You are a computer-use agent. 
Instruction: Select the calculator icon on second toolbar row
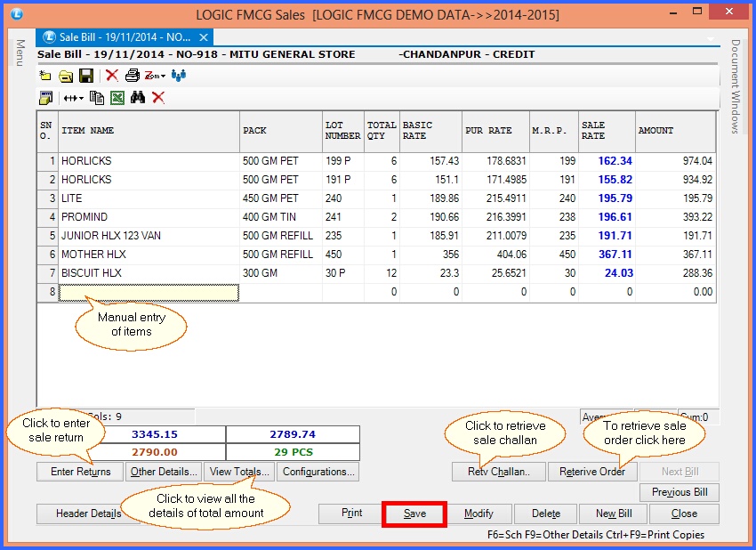click(44, 96)
